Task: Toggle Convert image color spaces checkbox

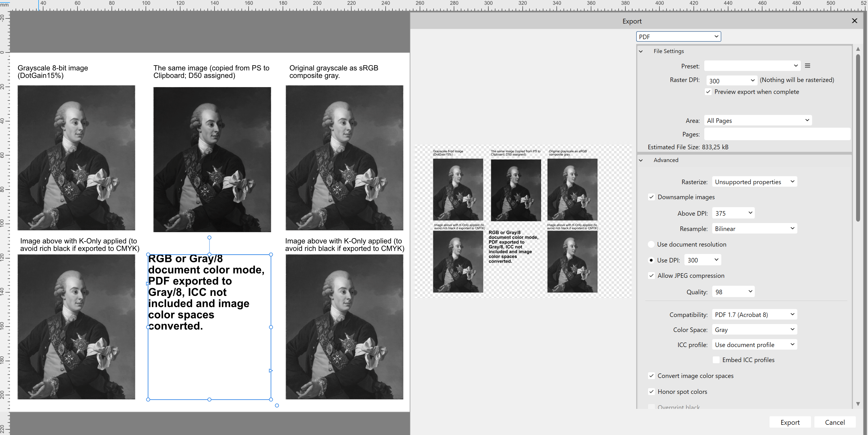Action: click(x=651, y=376)
